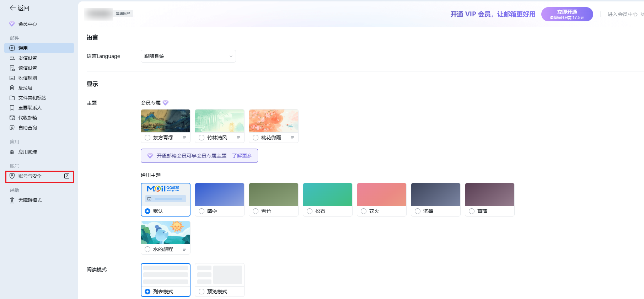Click the 文件夹和标签 folder icon
This screenshot has width=644, height=299.
12,98
